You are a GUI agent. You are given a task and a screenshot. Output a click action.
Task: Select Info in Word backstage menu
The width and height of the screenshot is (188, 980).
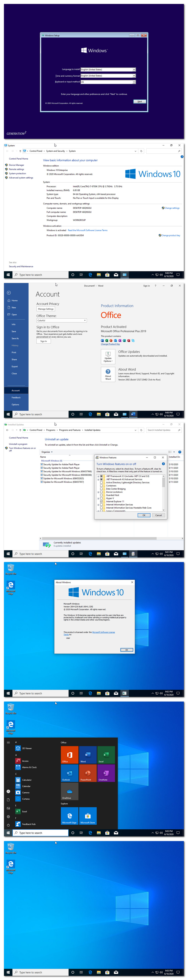[x=13, y=325]
